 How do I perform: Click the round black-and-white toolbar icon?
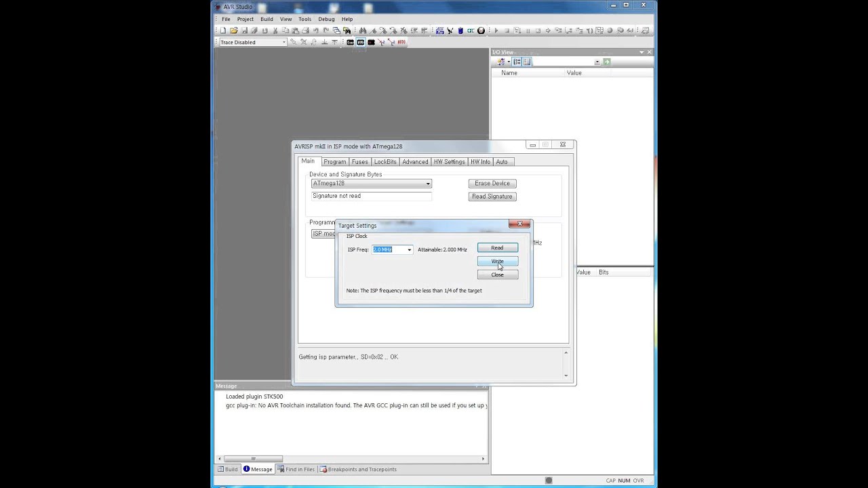(x=481, y=30)
